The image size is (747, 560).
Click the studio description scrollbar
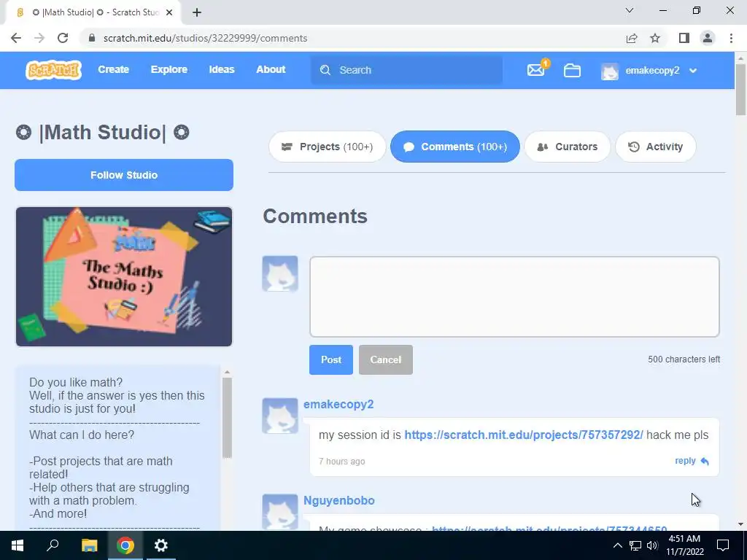pyautogui.click(x=228, y=418)
